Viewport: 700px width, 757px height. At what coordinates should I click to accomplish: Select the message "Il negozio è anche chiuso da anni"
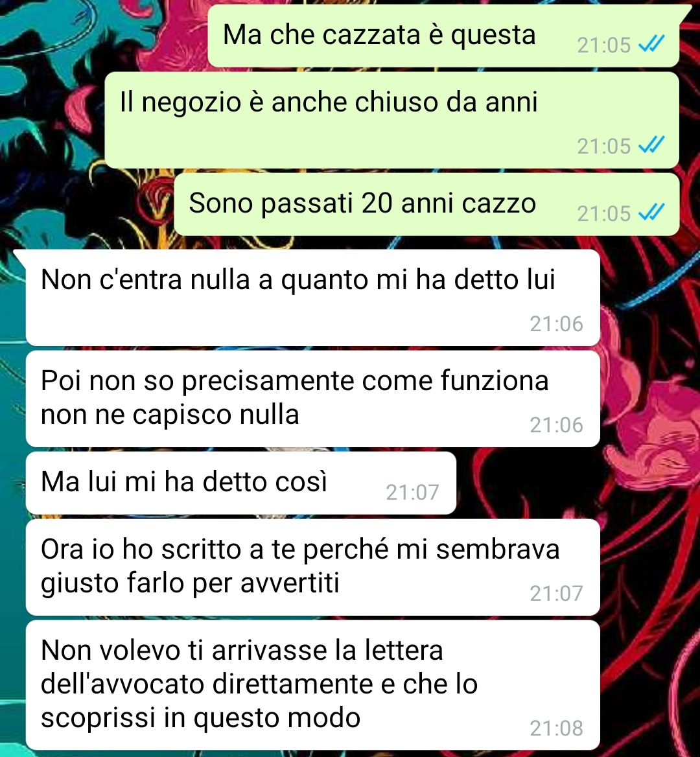392,120
